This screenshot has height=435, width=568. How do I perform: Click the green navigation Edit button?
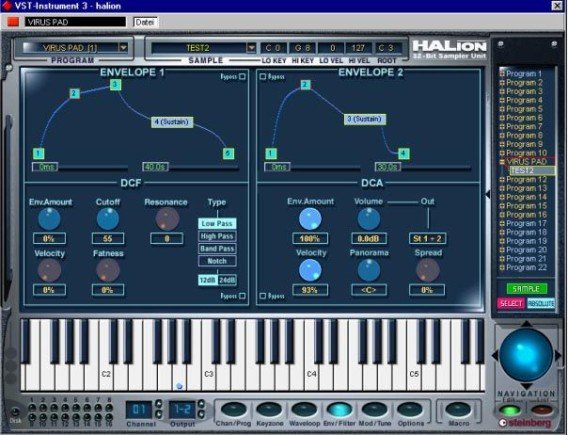tap(511, 410)
